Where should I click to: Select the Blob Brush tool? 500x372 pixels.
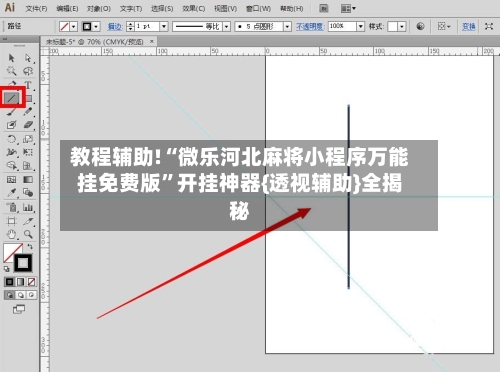coord(11,125)
